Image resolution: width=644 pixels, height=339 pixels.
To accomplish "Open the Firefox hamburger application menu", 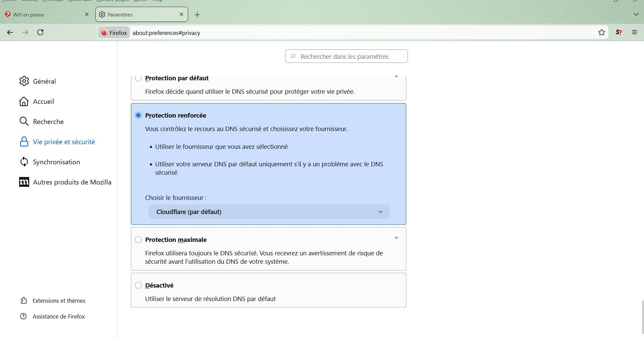I will click(635, 33).
